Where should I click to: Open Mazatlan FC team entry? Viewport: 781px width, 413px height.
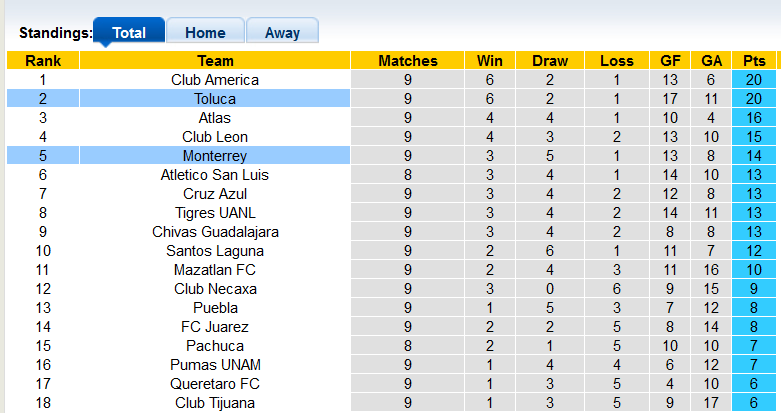tap(215, 270)
